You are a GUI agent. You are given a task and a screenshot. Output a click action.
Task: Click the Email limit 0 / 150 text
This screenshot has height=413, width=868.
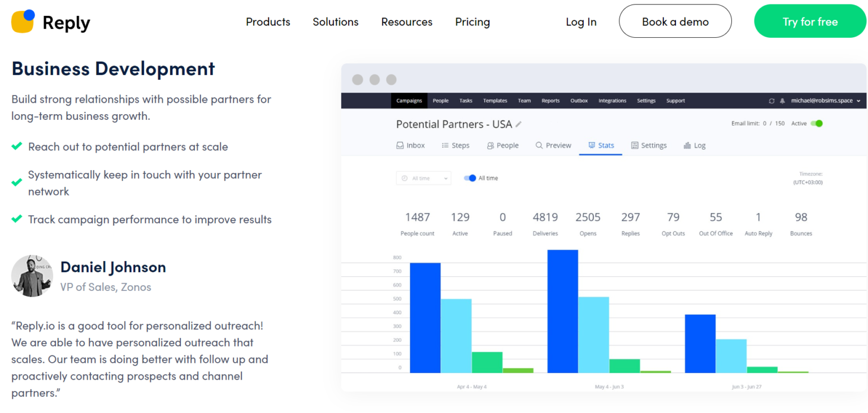(758, 123)
